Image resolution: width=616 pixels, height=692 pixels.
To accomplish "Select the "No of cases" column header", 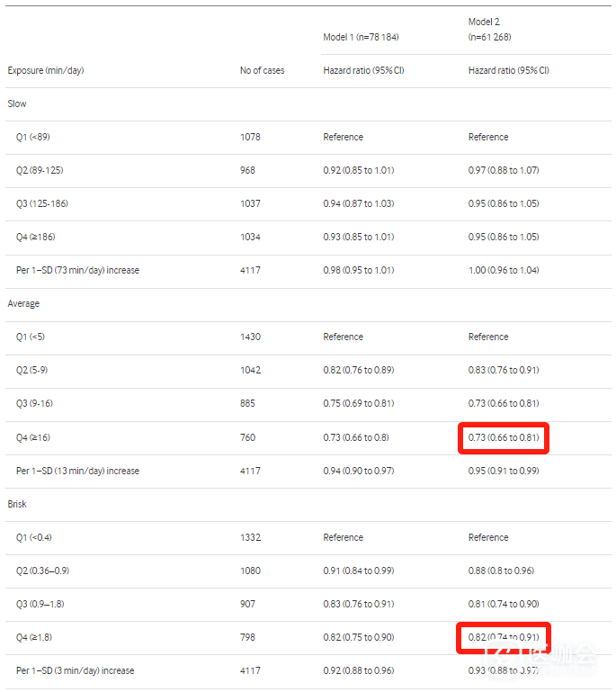I will (x=262, y=70).
